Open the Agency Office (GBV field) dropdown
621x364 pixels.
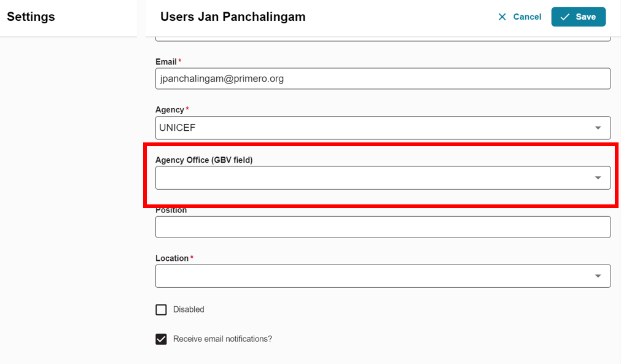[383, 177]
